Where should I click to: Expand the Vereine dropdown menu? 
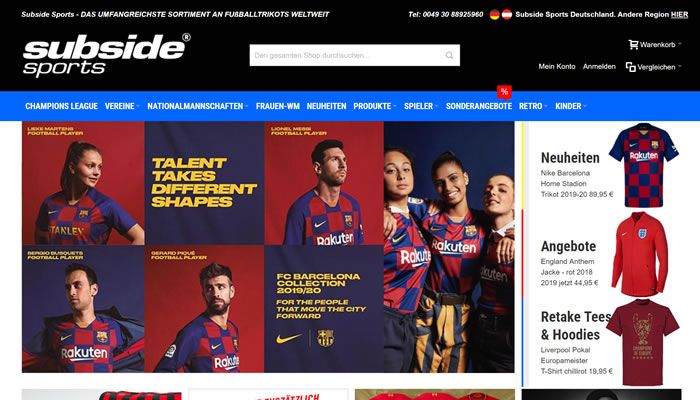122,106
